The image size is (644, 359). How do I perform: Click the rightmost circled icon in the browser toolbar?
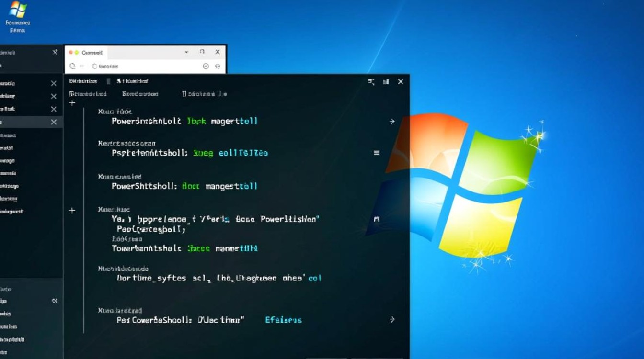click(217, 66)
